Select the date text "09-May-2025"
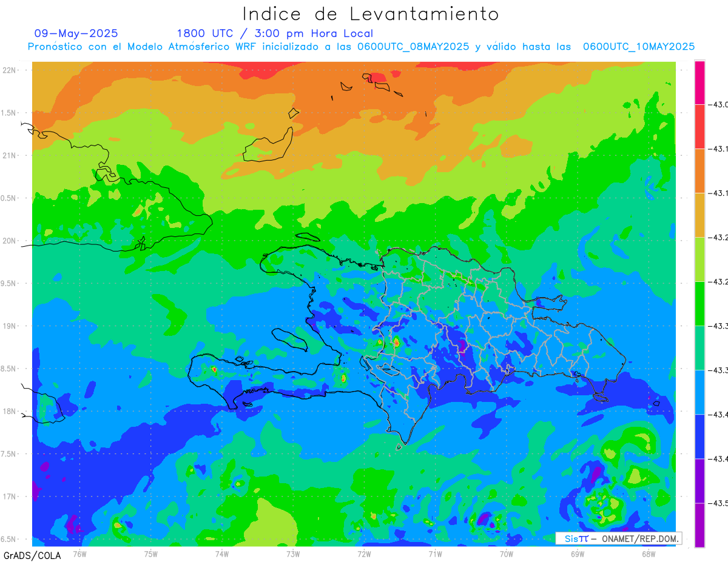728x562 pixels. coord(76,33)
